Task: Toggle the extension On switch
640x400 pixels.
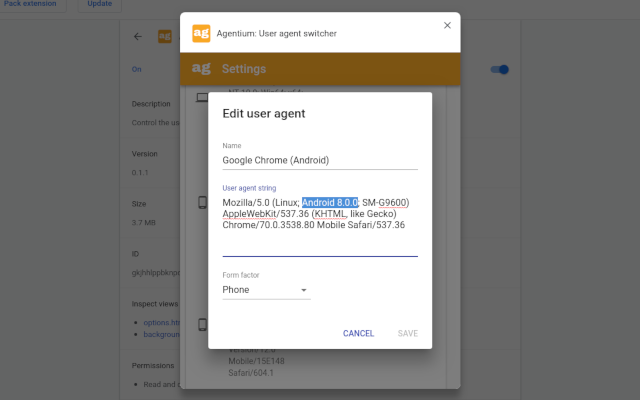Action: [x=500, y=69]
